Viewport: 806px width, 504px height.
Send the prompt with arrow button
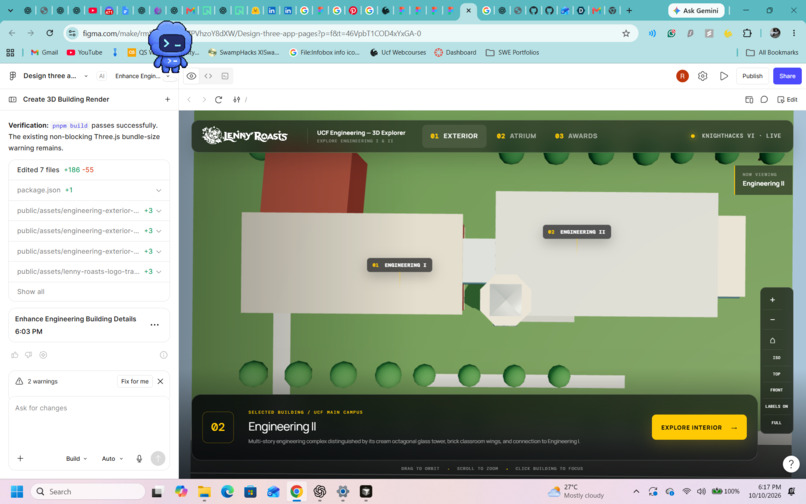click(158, 458)
